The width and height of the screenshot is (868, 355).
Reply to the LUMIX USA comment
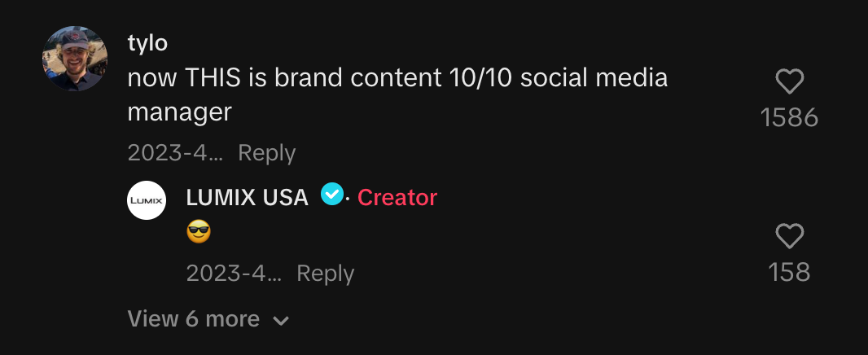click(x=325, y=274)
